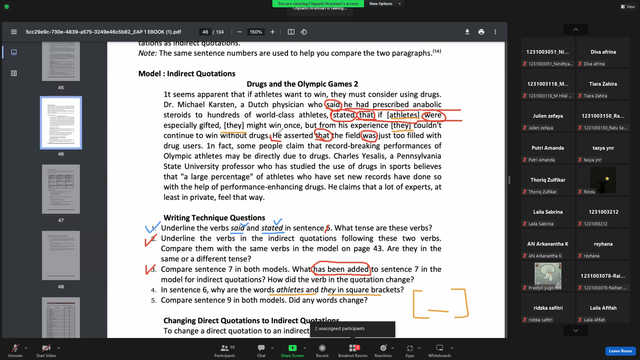The width and height of the screenshot is (640, 360).
Task: Click Diva afrina's video tile
Action: click(603, 52)
